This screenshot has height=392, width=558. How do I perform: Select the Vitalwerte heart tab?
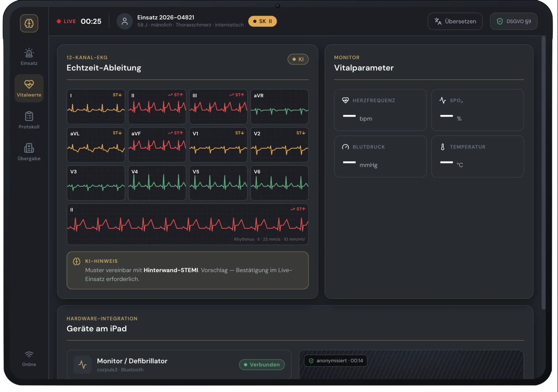[29, 88]
